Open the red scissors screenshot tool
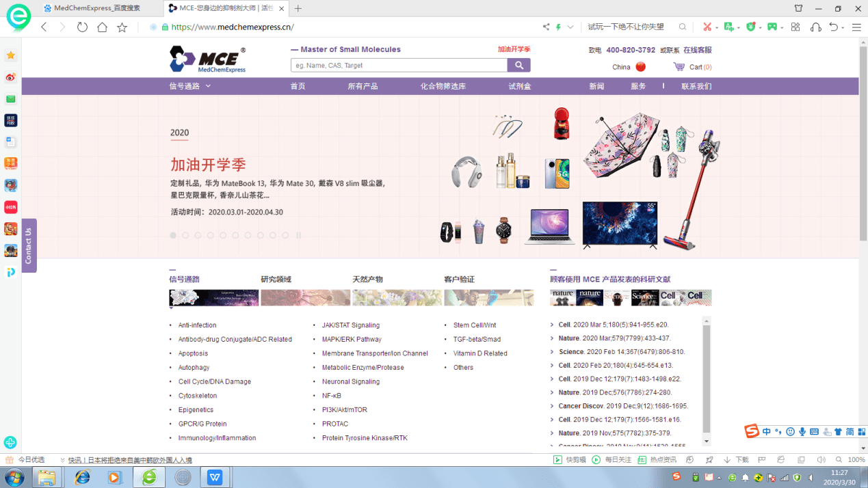 (x=707, y=27)
